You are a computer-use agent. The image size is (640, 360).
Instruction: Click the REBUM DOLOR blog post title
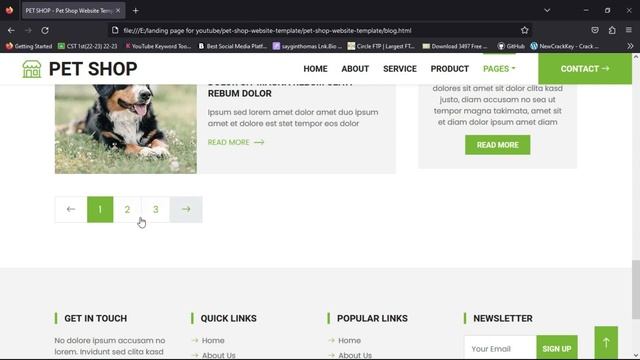click(x=240, y=93)
